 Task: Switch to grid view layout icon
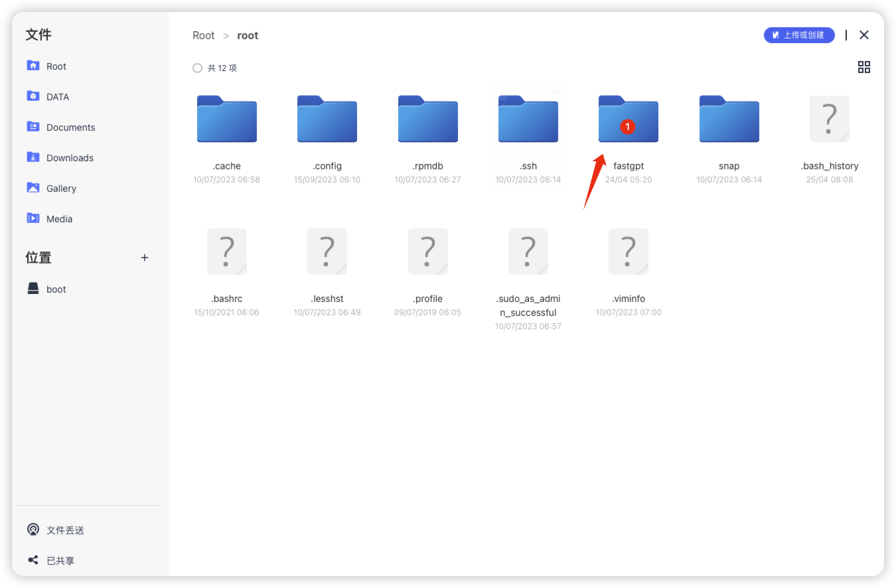click(864, 67)
